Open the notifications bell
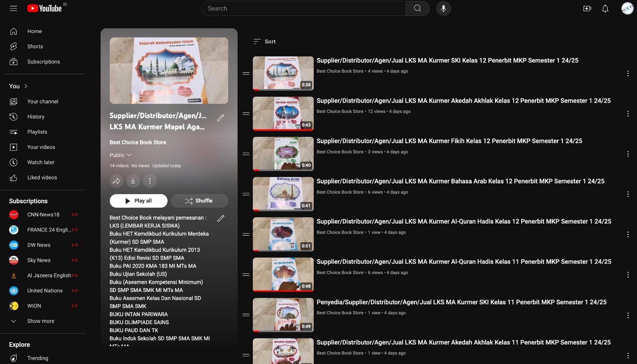Image resolution: width=637 pixels, height=364 pixels. 605,8
